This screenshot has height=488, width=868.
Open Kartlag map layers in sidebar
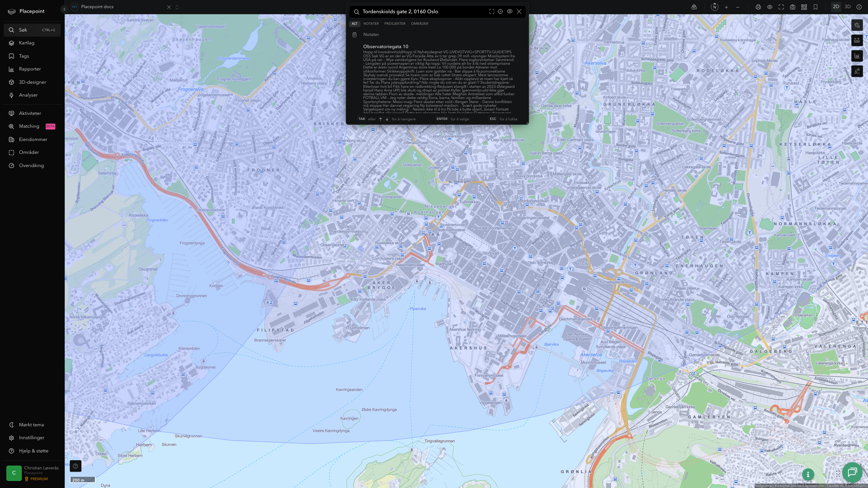tap(32, 43)
